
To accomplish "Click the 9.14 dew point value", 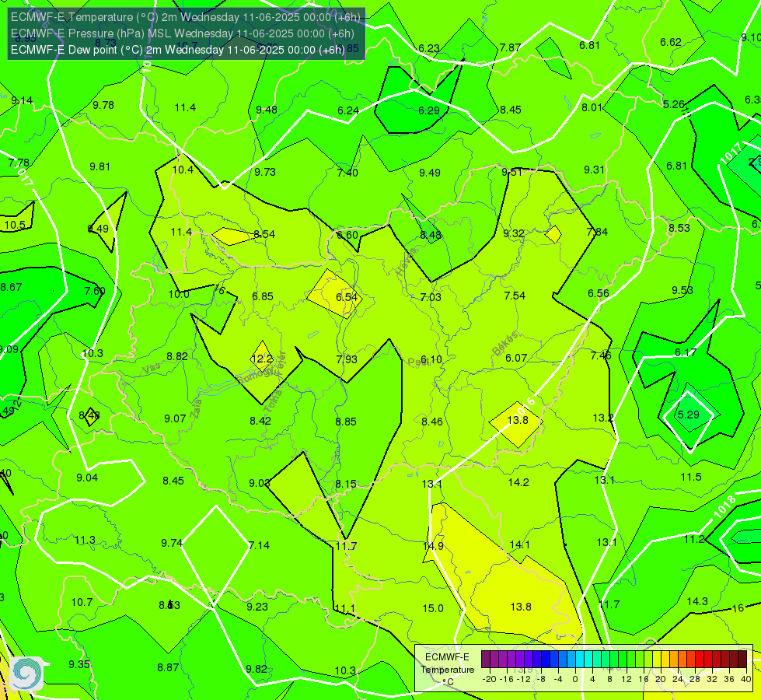I will [x=22, y=100].
